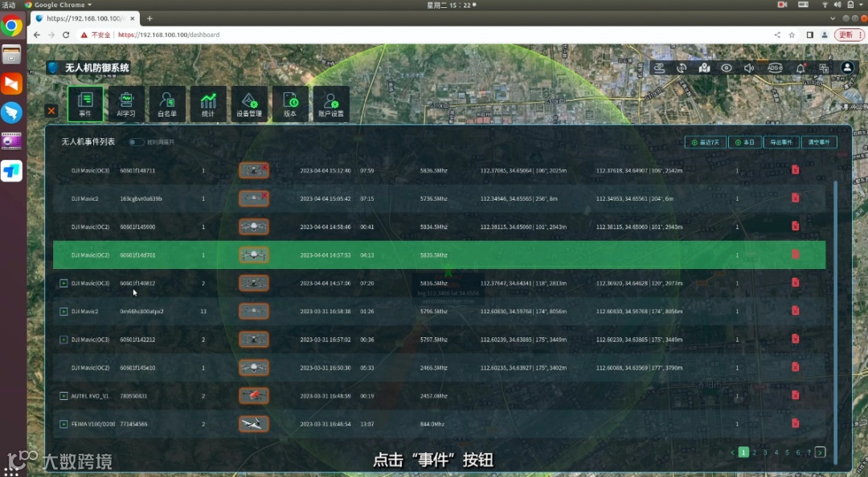
Task: Filter events by 最近7天
Action: point(706,142)
